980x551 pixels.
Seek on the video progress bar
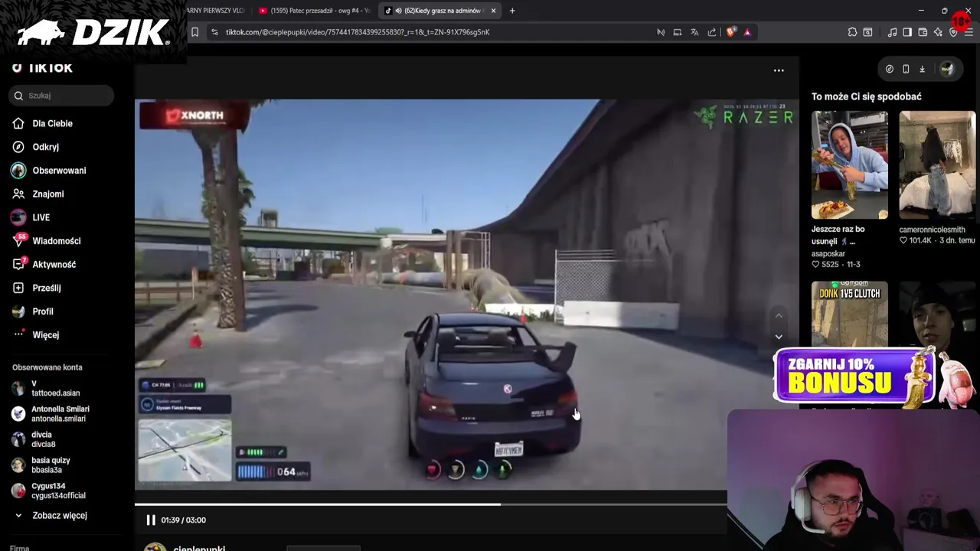[430, 504]
